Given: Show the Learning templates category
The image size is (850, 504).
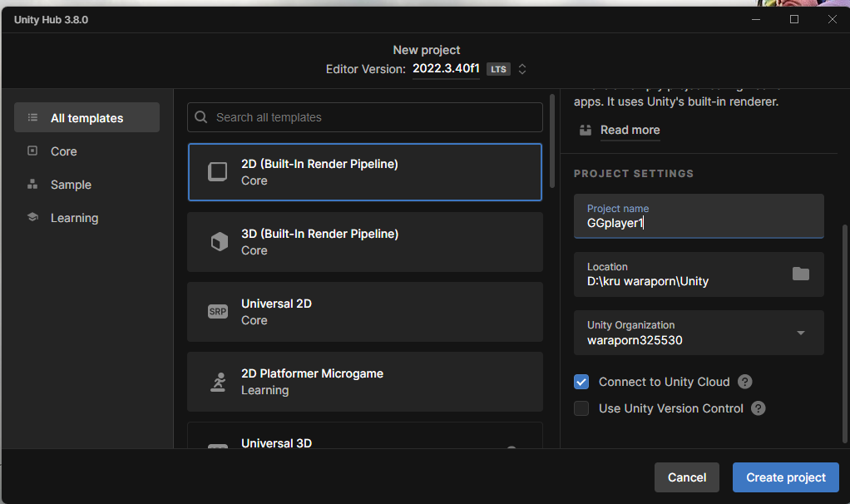Looking at the screenshot, I should (74, 218).
